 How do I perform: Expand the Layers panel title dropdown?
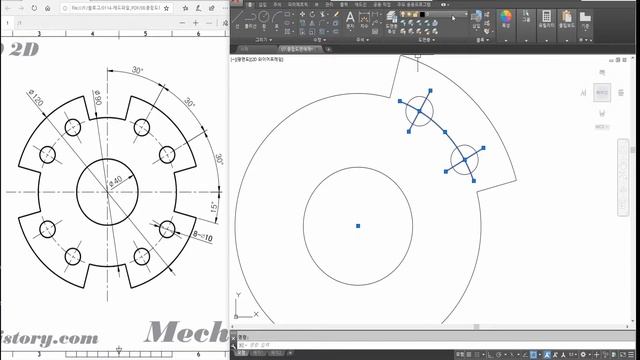point(427,40)
